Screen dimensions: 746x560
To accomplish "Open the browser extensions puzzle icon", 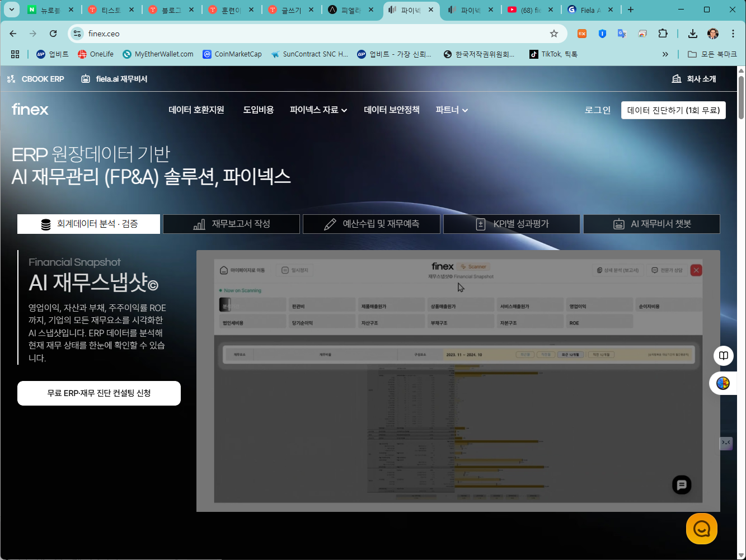I will [663, 34].
